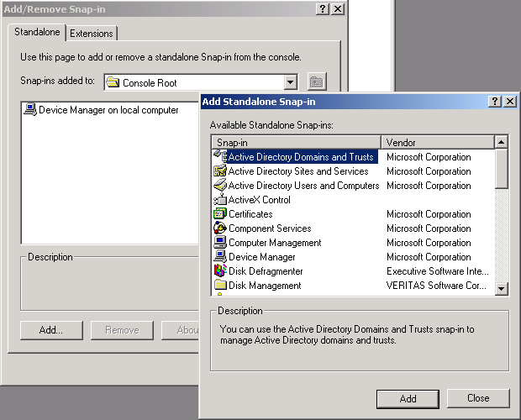Select Certificates entry
Screen dimensions: 521x420
tap(250, 214)
